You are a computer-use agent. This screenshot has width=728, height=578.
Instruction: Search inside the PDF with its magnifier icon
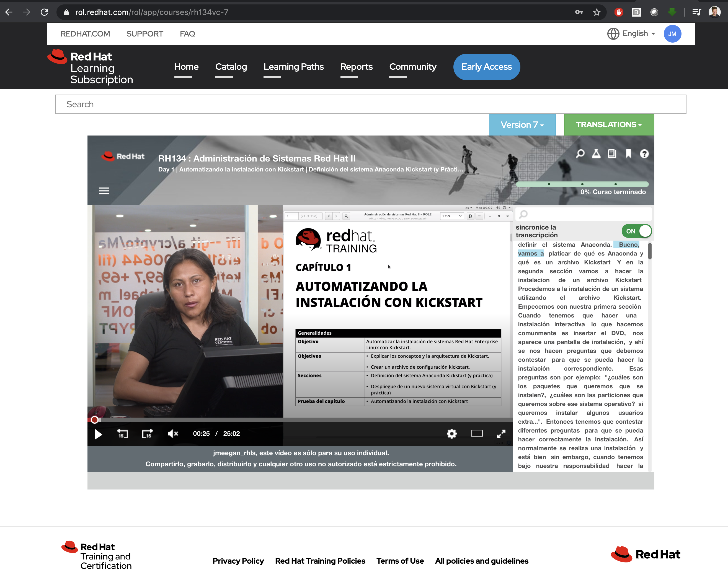(346, 216)
